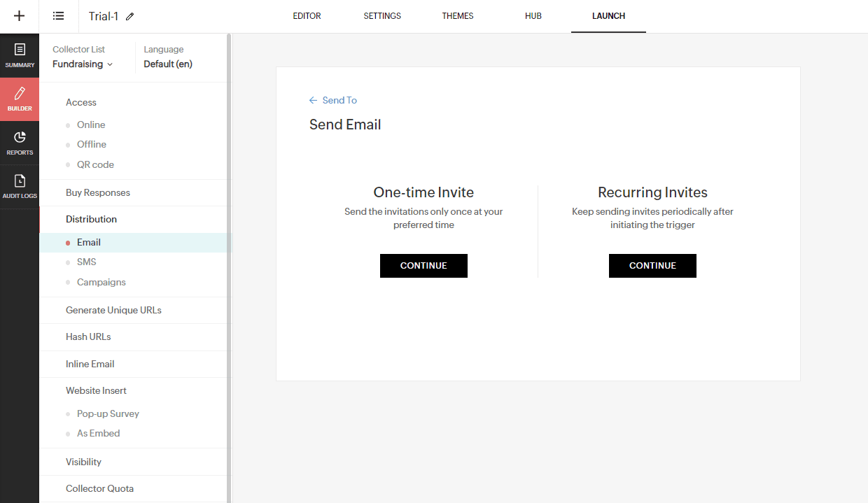Open Hash URLs

pos(88,336)
